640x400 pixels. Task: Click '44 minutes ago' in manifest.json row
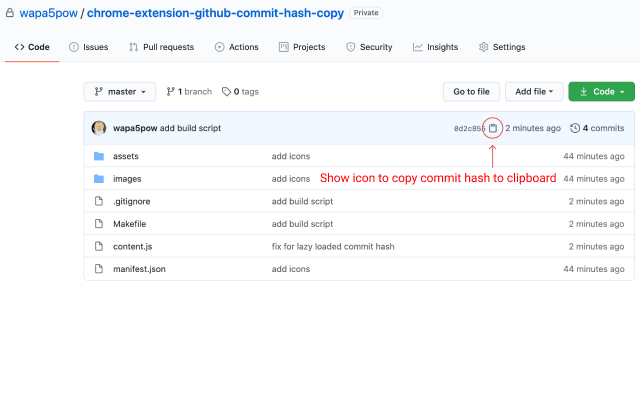[594, 269]
